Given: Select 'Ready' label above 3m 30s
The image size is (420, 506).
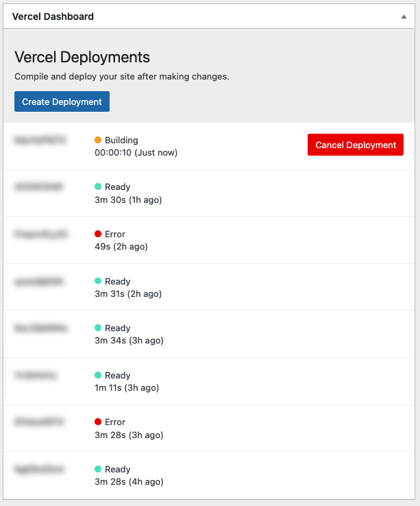Looking at the screenshot, I should click(x=118, y=187).
